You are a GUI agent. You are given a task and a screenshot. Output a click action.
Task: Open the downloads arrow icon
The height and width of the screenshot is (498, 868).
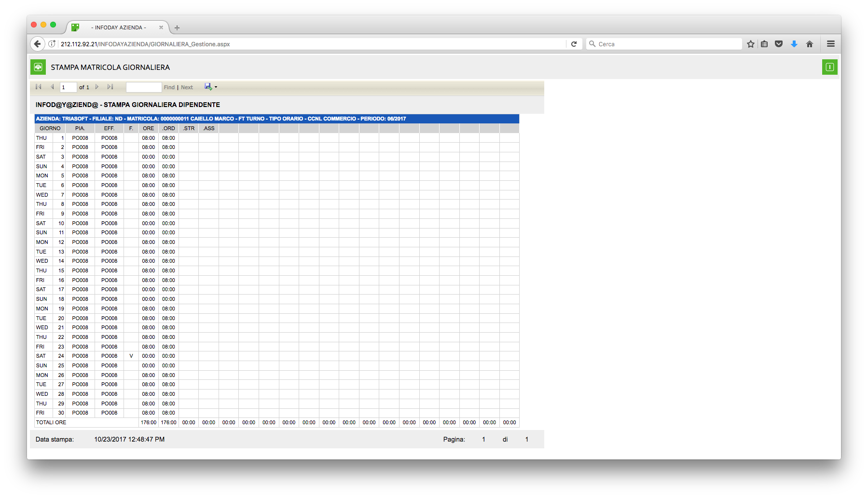point(794,44)
